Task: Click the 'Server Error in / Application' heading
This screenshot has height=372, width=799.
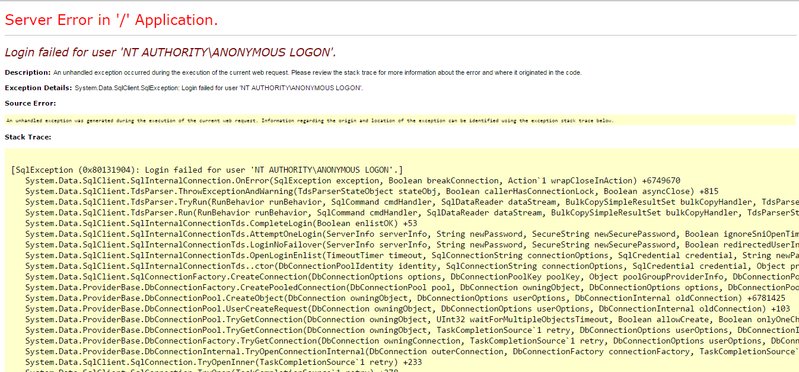Action: (111, 20)
